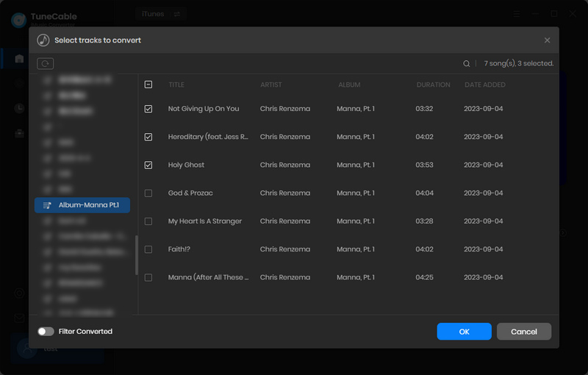
Task: Click duration 04:25 of Manna track
Action: 424,277
